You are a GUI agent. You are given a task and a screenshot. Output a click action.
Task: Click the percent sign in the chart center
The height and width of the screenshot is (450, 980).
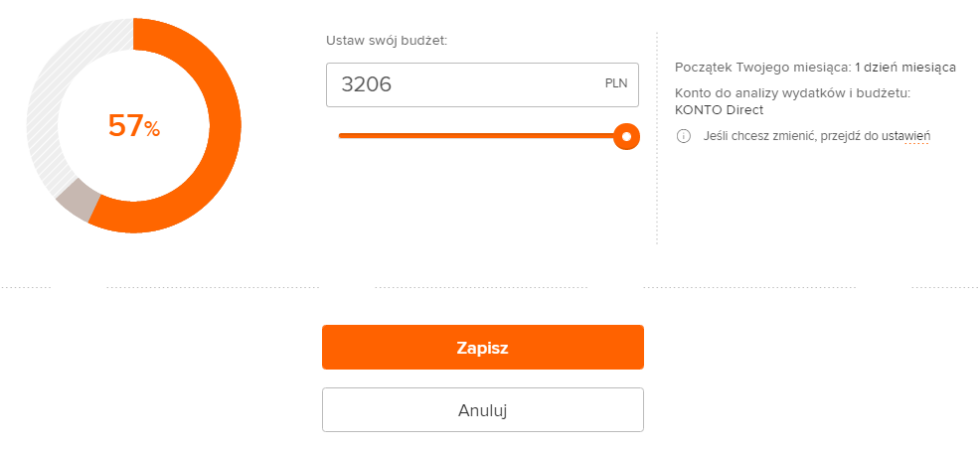click(x=152, y=130)
